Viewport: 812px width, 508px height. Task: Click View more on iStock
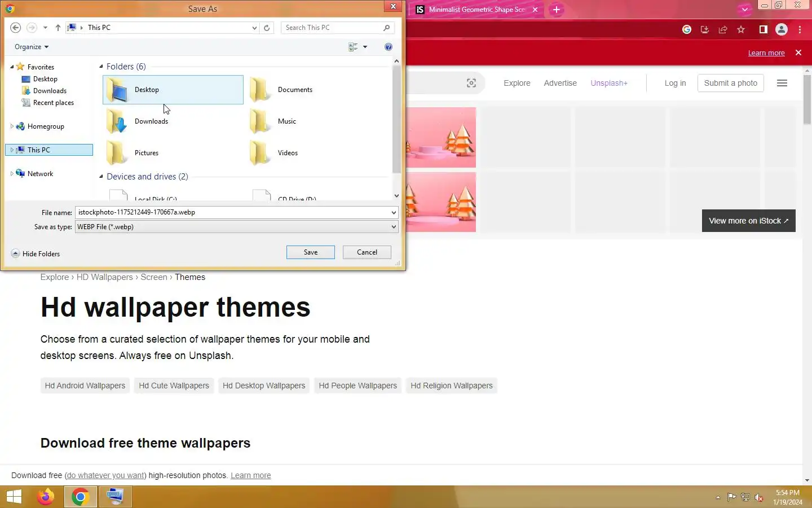tap(749, 221)
